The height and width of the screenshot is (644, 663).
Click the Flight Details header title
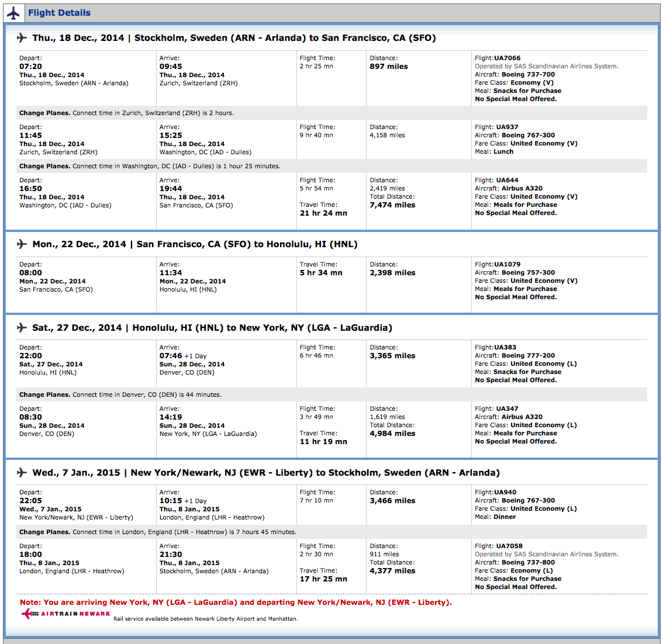coord(59,13)
